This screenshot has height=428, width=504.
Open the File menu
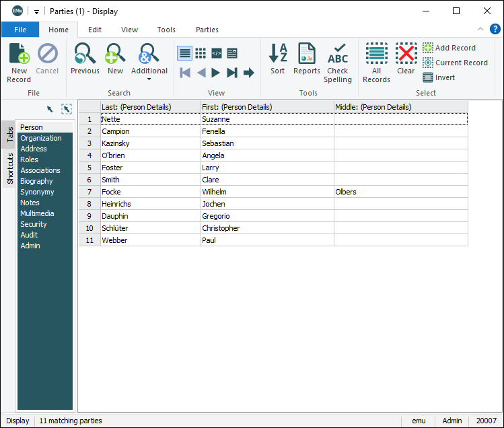pyautogui.click(x=20, y=30)
